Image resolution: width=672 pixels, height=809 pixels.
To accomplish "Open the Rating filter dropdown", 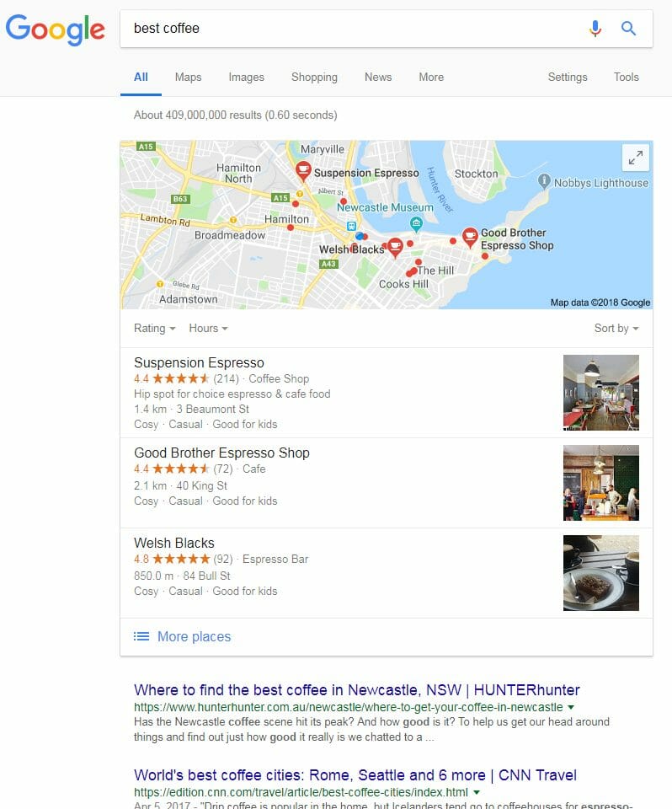I will [x=154, y=328].
